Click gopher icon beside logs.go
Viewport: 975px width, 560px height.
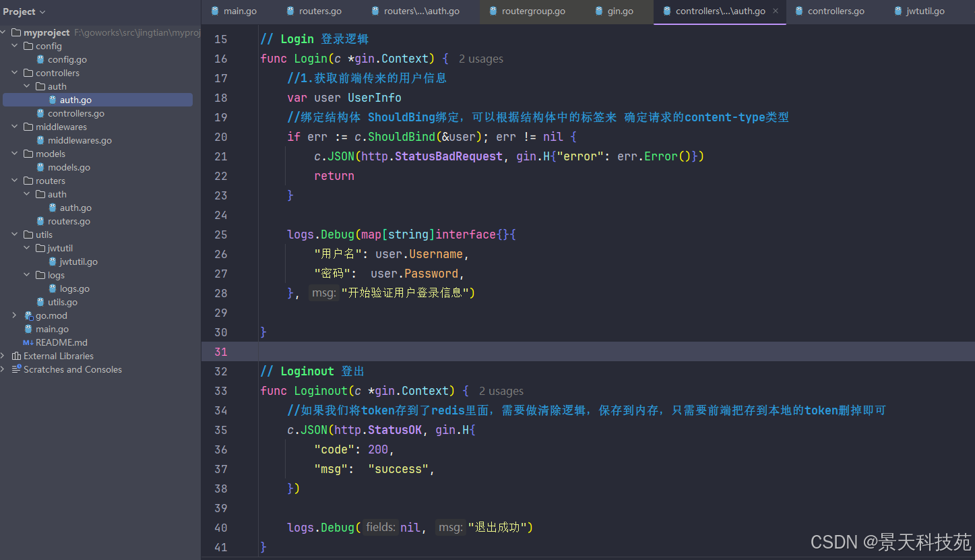coord(53,288)
